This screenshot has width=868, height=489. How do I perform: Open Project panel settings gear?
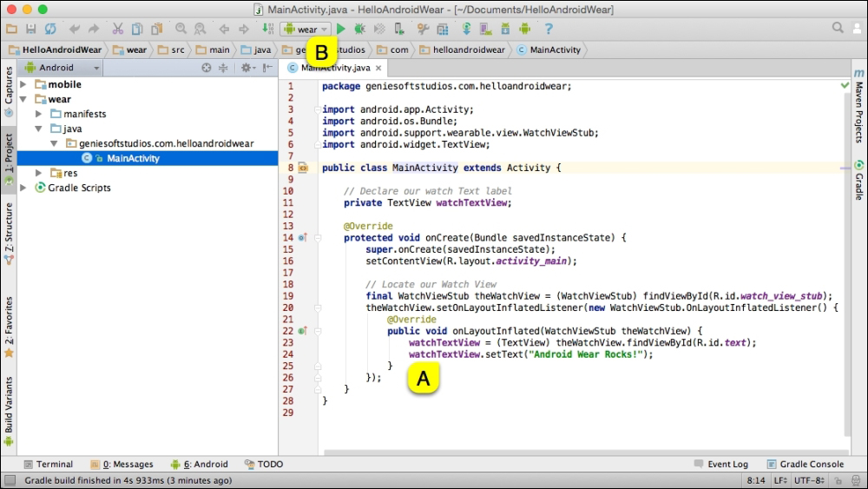[x=247, y=68]
